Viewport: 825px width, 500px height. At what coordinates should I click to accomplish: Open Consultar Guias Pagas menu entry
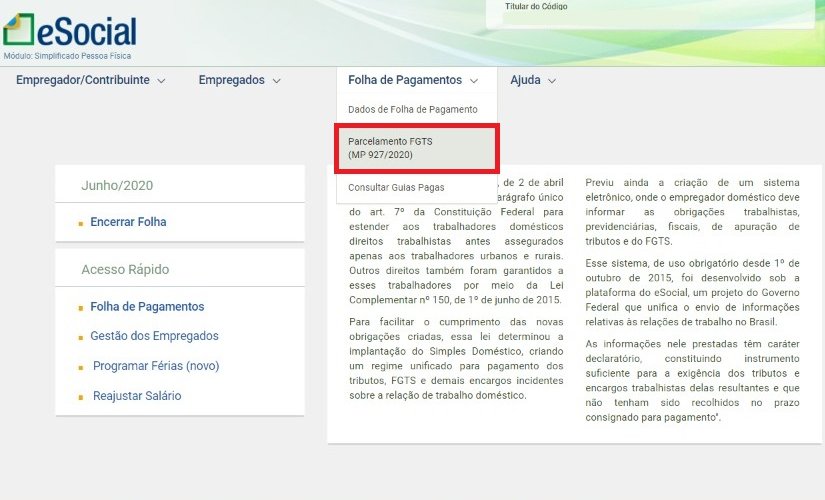(x=396, y=187)
